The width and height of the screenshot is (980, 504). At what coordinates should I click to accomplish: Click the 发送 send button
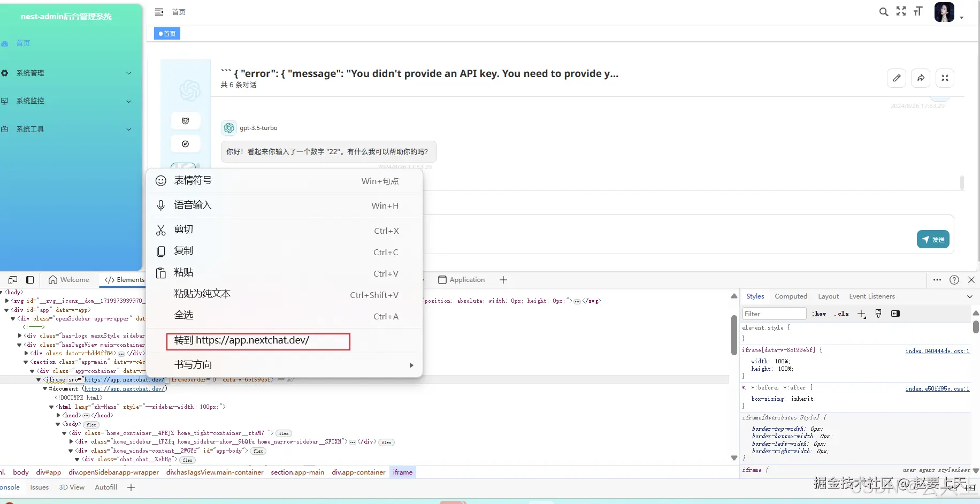[933, 240]
